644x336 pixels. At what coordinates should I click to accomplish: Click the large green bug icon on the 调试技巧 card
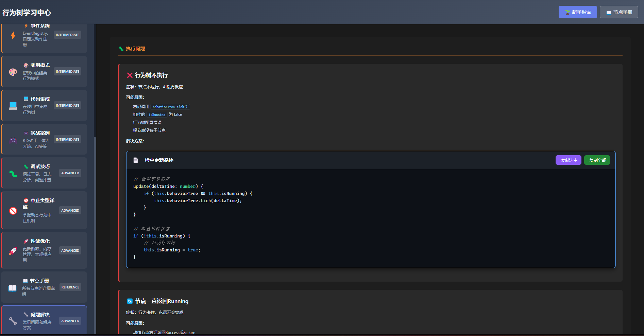(13, 174)
